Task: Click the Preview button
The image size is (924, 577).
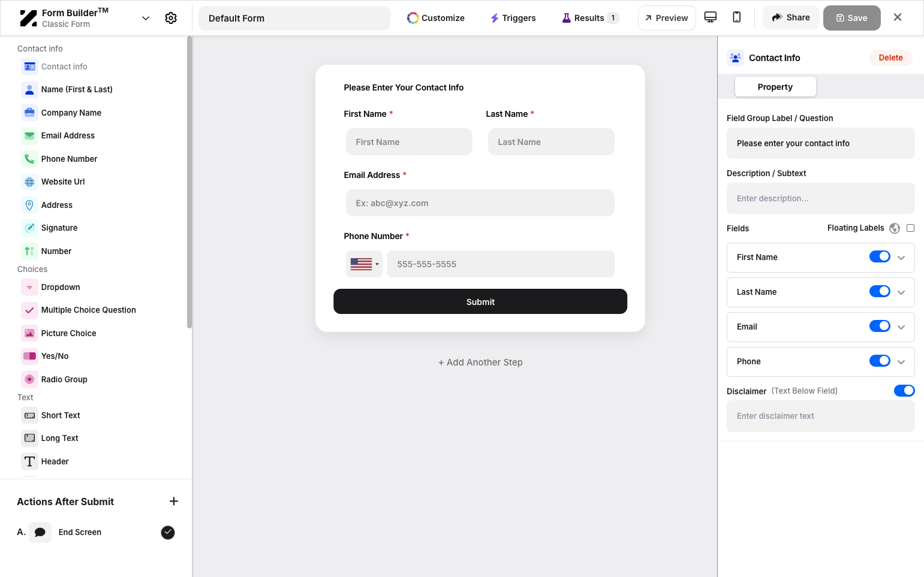Action: point(667,18)
